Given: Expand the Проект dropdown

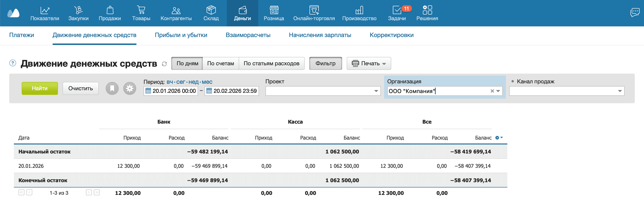Looking at the screenshot, I should point(376,91).
